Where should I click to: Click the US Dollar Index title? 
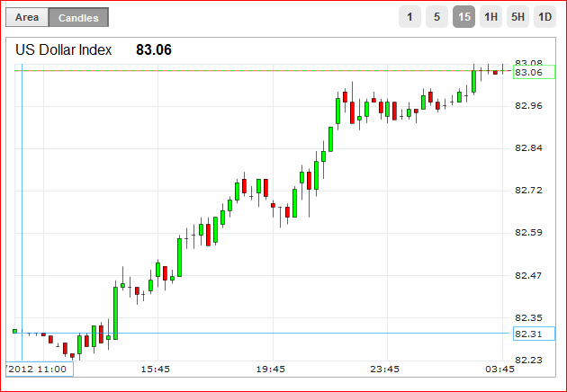coord(64,49)
